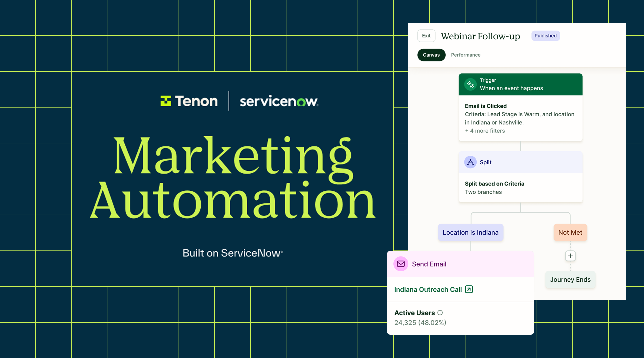The width and height of the screenshot is (644, 358).
Task: Select the Canvas tab
Action: [431, 55]
